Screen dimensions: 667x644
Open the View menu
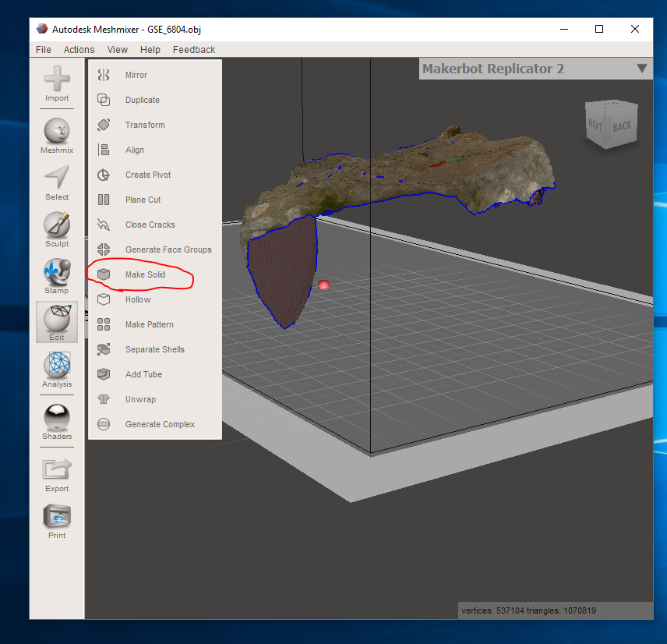(118, 50)
